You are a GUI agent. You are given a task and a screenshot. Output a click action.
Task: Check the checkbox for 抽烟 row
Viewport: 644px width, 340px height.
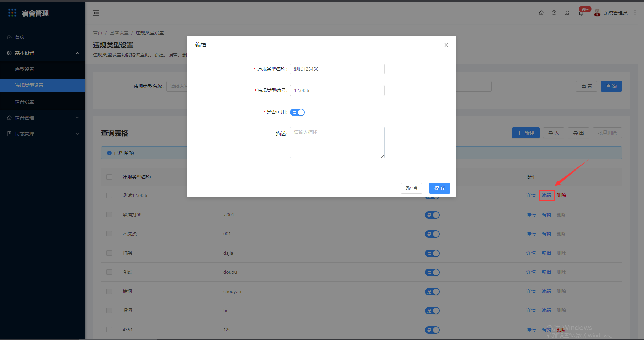[109, 291]
